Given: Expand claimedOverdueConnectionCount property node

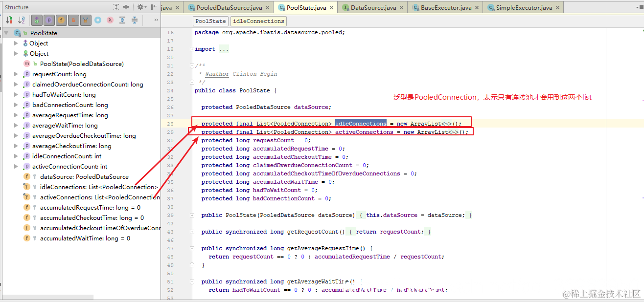Looking at the screenshot, I should 16,85.
